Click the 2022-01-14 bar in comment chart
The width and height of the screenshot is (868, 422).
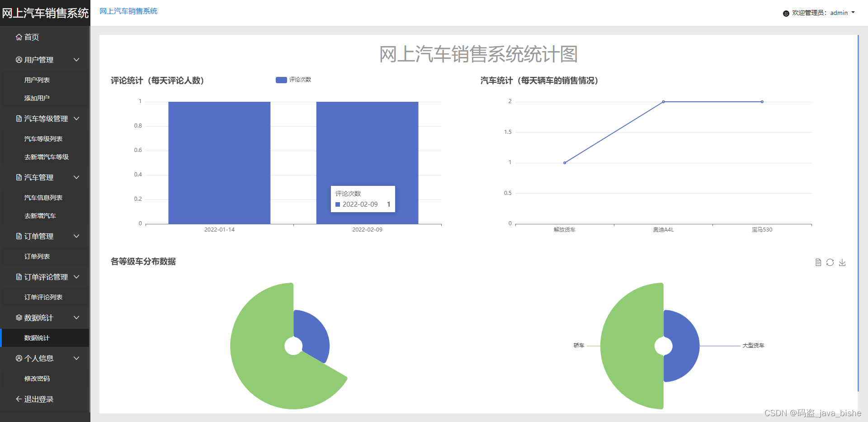(x=219, y=163)
